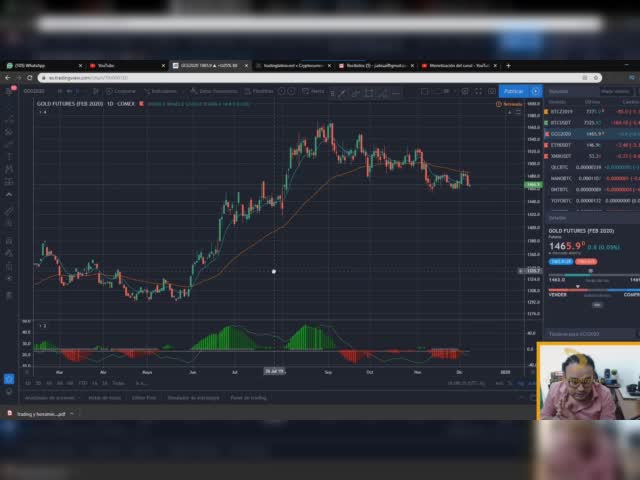Select the NANOBTC watchlist row
Viewport: 640px width, 480px height.
[592, 178]
